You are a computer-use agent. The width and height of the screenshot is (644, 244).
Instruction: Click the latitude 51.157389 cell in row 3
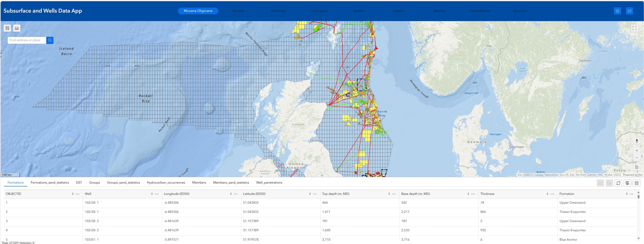click(x=281, y=221)
